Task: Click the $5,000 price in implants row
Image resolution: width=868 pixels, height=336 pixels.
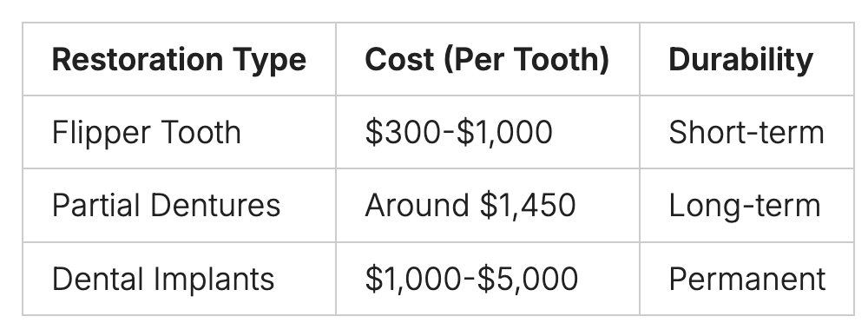Action: tap(528, 280)
